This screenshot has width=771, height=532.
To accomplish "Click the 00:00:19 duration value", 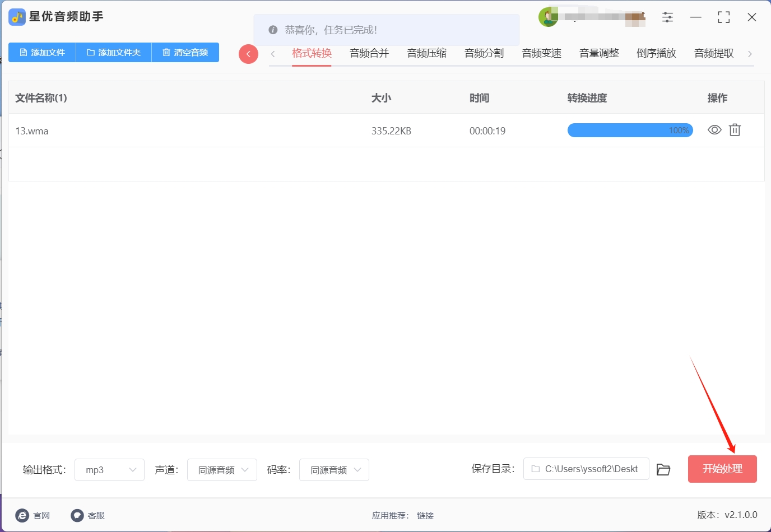I will point(487,130).
